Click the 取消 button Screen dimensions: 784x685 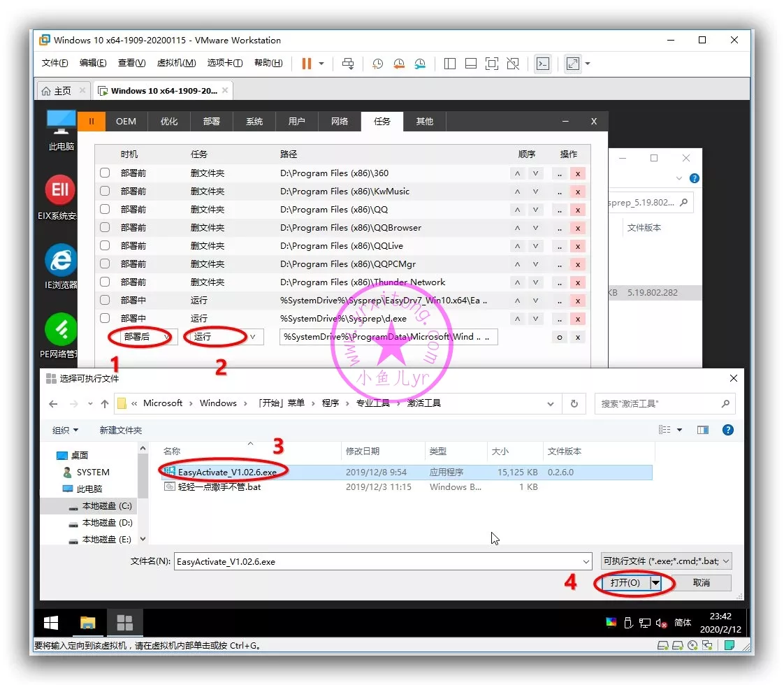coord(701,583)
